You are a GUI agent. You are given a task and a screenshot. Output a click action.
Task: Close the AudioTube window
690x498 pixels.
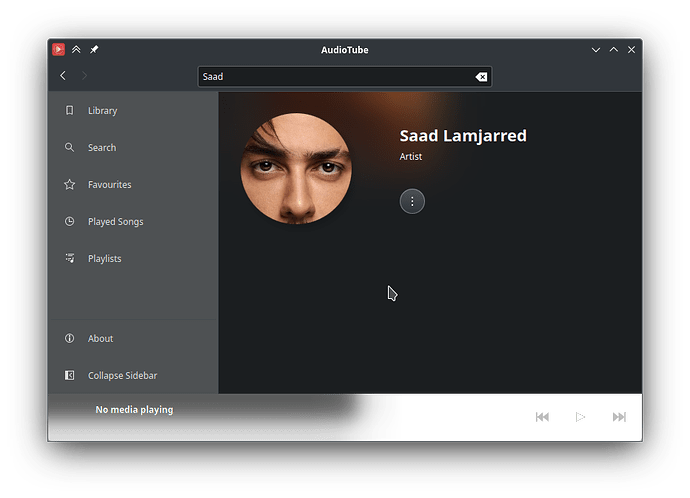(x=631, y=50)
